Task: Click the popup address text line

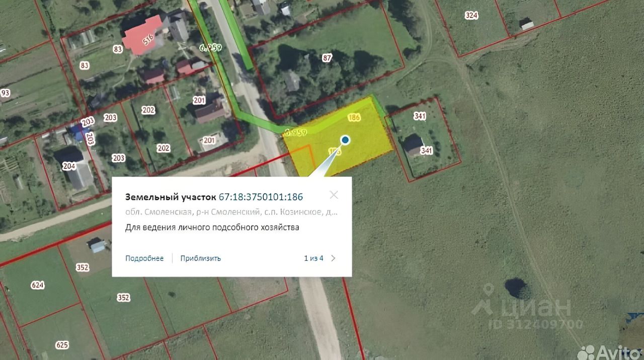Action: point(231,212)
